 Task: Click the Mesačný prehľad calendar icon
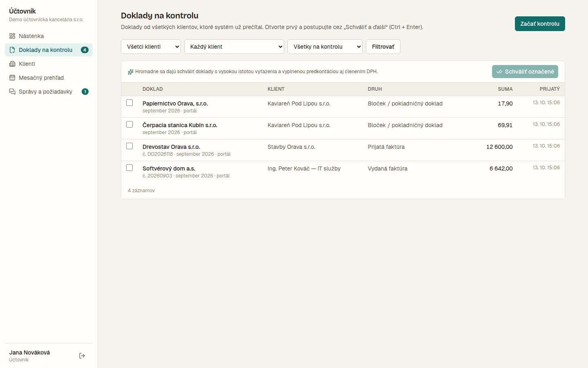tap(12, 78)
